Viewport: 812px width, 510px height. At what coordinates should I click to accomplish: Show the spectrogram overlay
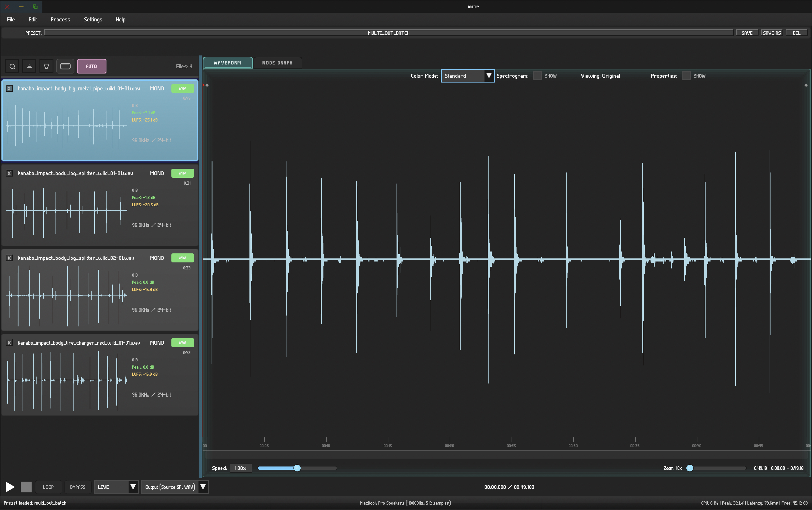[537, 76]
